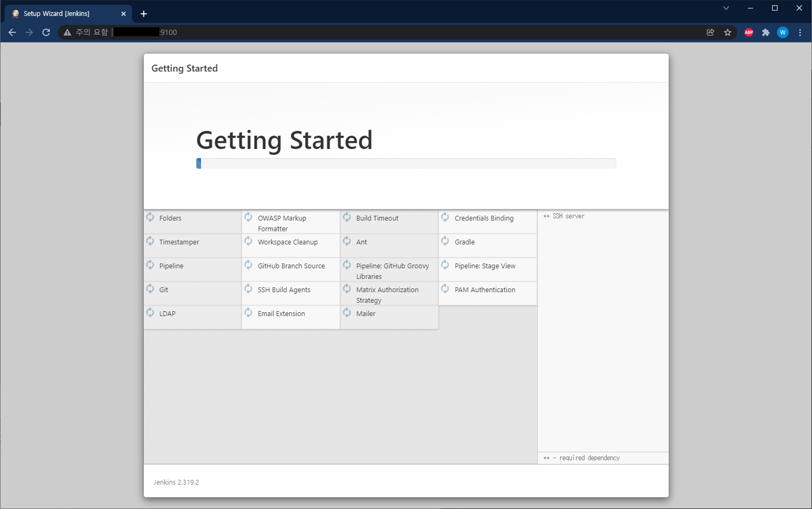Click the Jenkins 2.319.2 version text
812x509 pixels.
pos(176,482)
